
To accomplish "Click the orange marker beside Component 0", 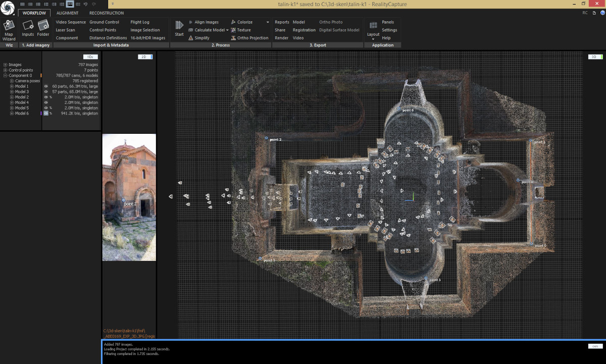I will pyautogui.click(x=41, y=76).
